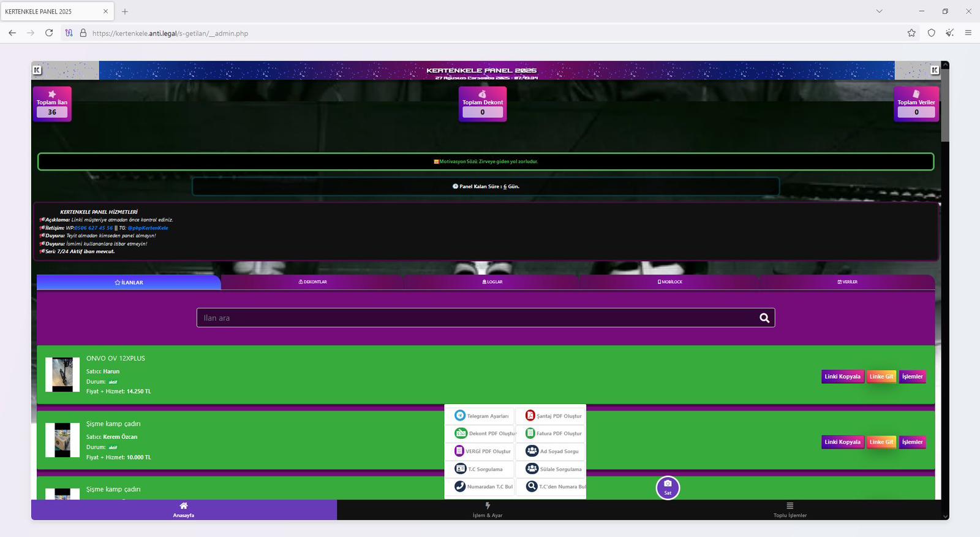Expand İşlemler for the ONVO OV 12XPLUS listing

click(912, 376)
